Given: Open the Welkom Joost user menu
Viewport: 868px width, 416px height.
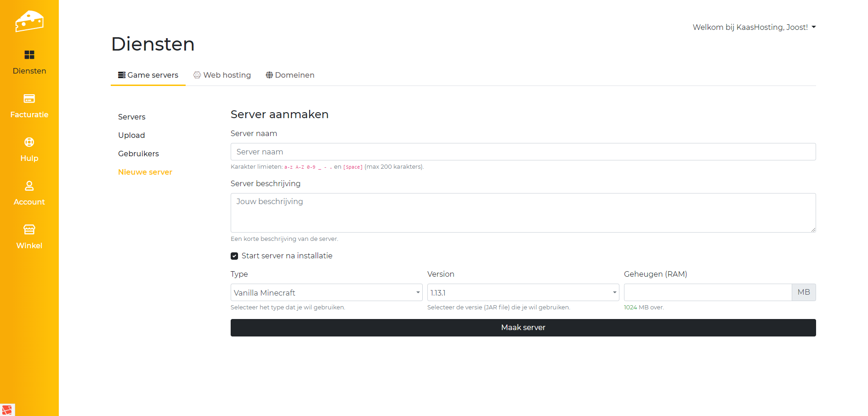Looking at the screenshot, I should tap(754, 27).
